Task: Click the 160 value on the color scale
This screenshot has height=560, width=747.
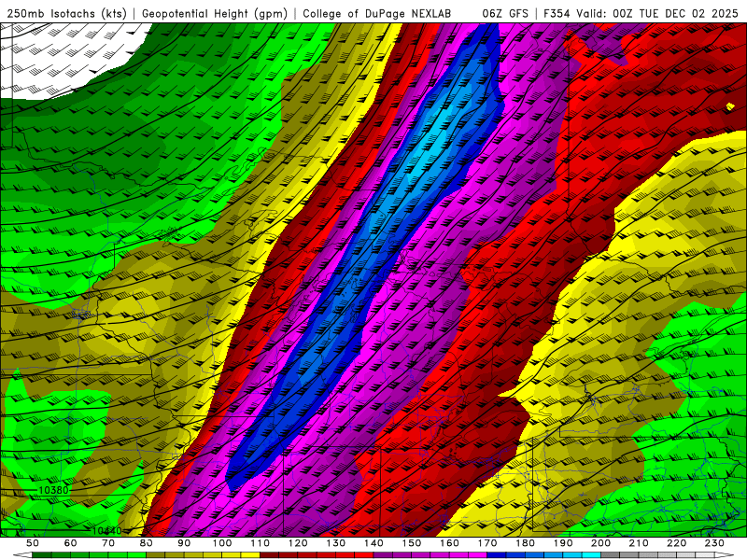Action: [449, 543]
